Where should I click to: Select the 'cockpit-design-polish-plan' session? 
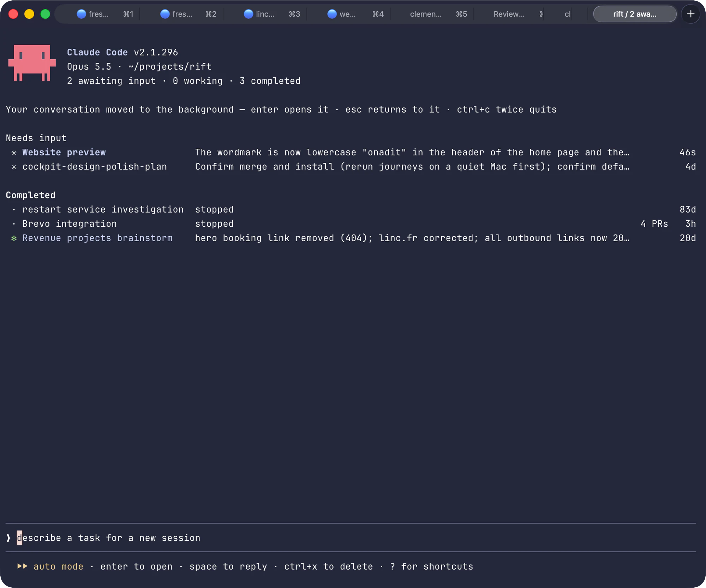351,167
